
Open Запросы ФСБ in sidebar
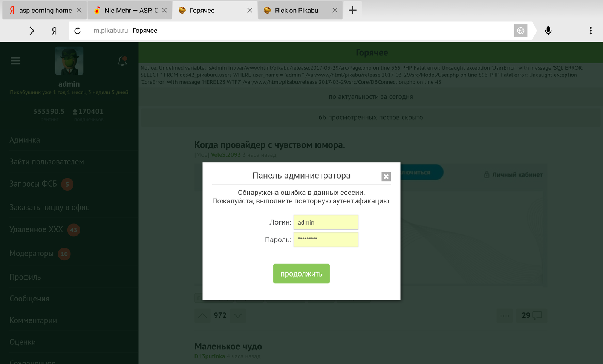pos(33,184)
